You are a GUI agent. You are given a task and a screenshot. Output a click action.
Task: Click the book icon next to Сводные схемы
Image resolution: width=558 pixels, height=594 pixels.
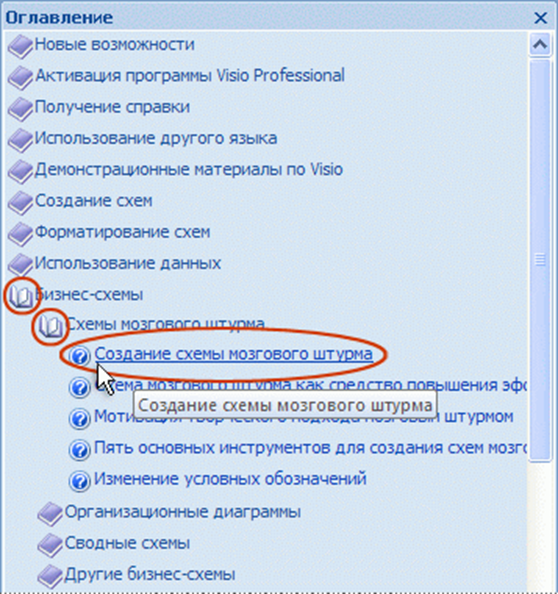(x=50, y=546)
